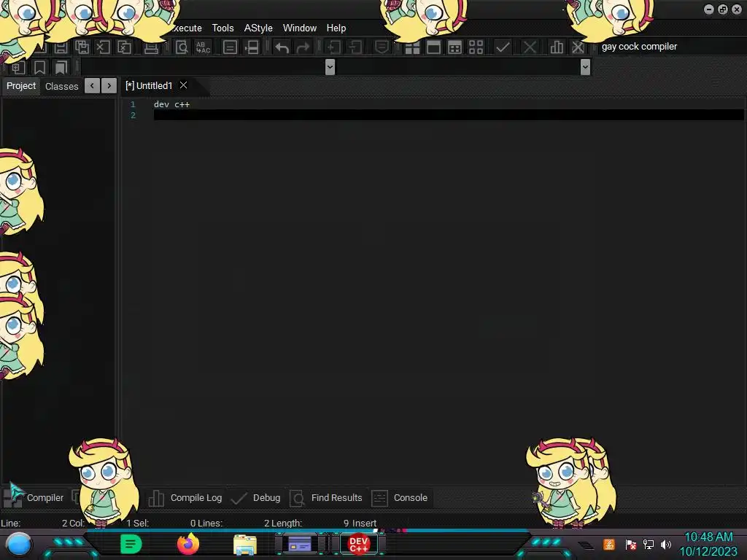
Task: Click the single-page icon right of Replace
Action: coord(230,47)
